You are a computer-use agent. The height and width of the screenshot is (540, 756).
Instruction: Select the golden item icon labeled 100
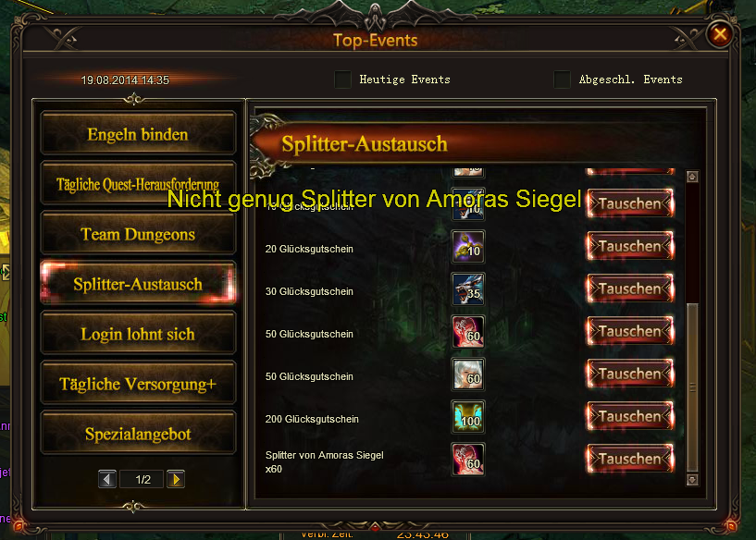coord(467,417)
